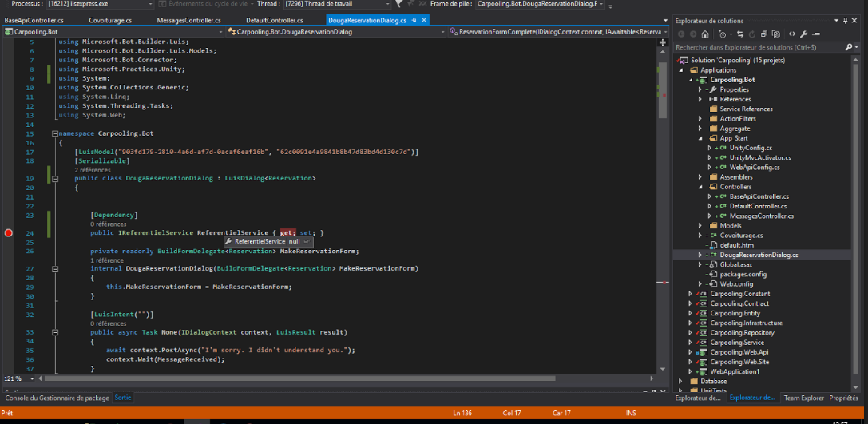Image resolution: width=868 pixels, height=424 pixels.
Task: Toggle the Pending Changes Filter clock icon
Action: click(x=723, y=34)
